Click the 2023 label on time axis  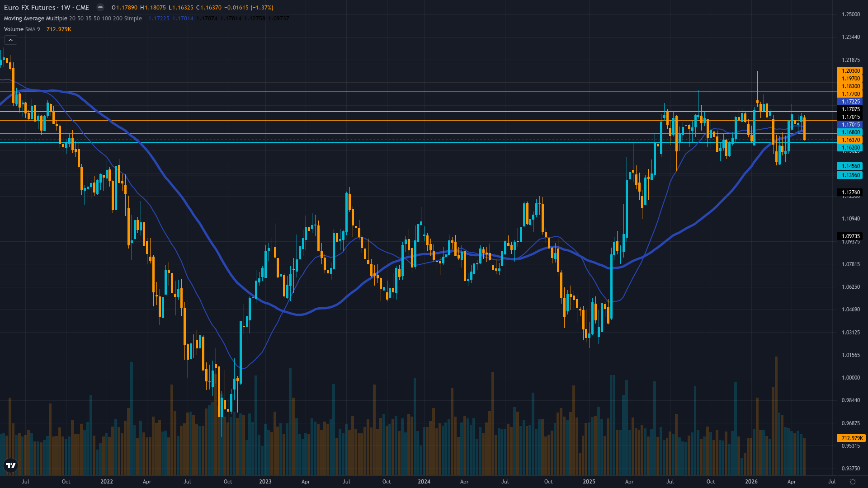(x=265, y=482)
